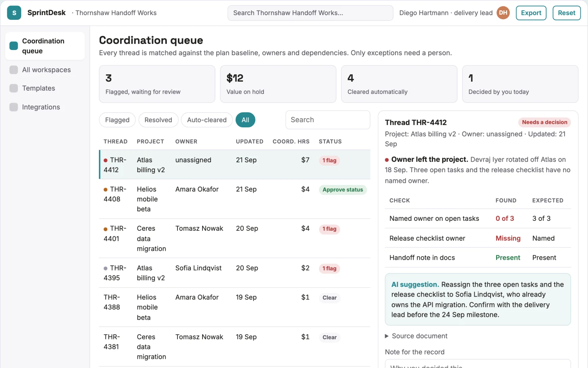Focus the queue Search field

pyautogui.click(x=328, y=120)
